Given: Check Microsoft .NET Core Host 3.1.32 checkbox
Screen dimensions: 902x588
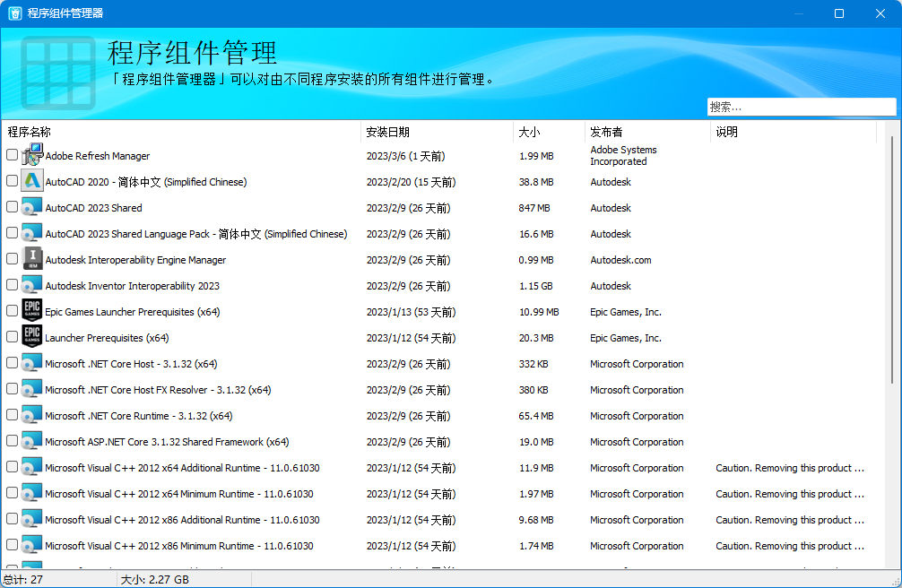Looking at the screenshot, I should 12,362.
